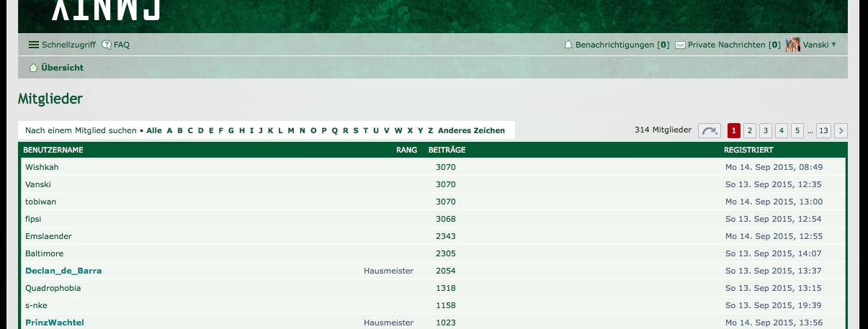Sort by Benutzername column header
868x329 pixels.
[x=53, y=150]
